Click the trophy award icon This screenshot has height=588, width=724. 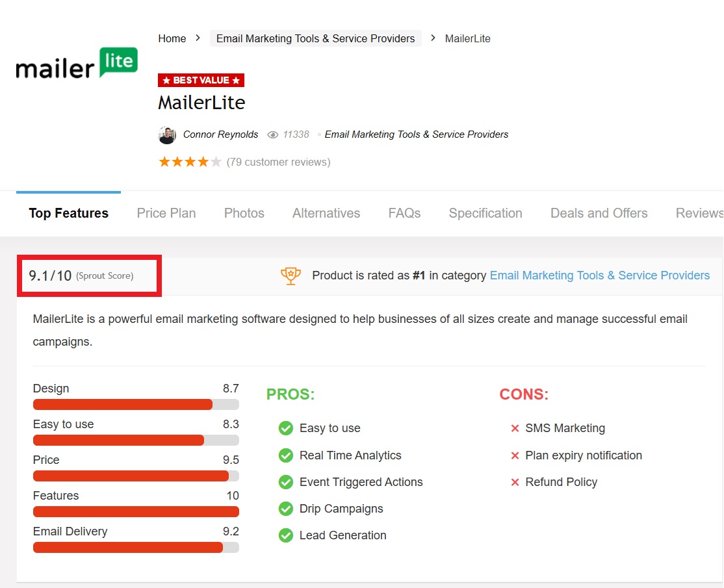[291, 276]
